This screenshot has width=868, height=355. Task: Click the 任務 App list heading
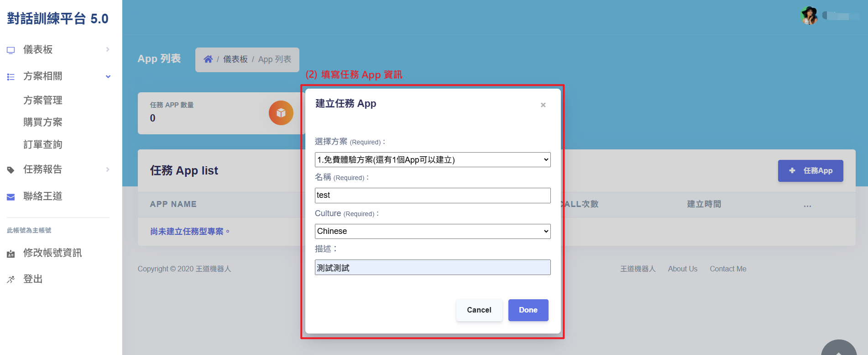point(184,171)
